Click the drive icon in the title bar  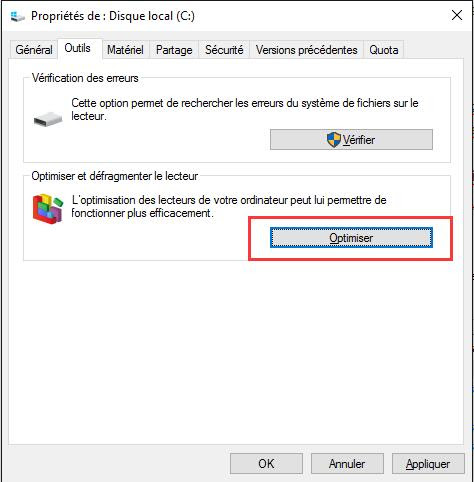click(x=17, y=16)
